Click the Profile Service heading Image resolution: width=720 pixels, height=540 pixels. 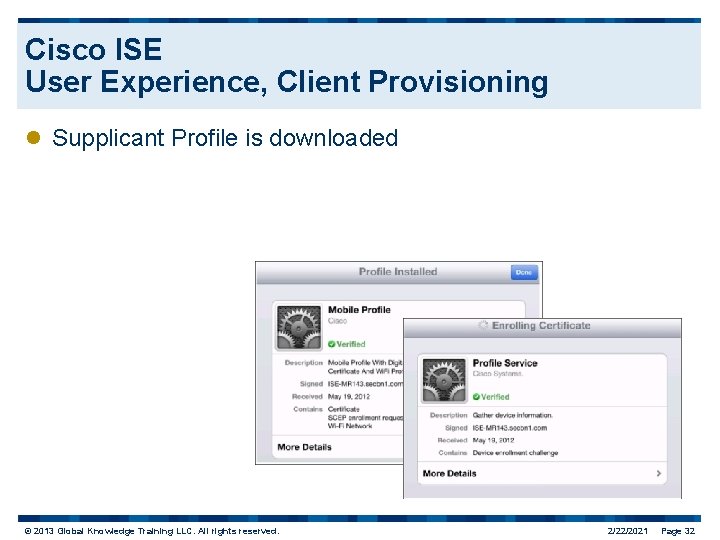click(x=505, y=363)
